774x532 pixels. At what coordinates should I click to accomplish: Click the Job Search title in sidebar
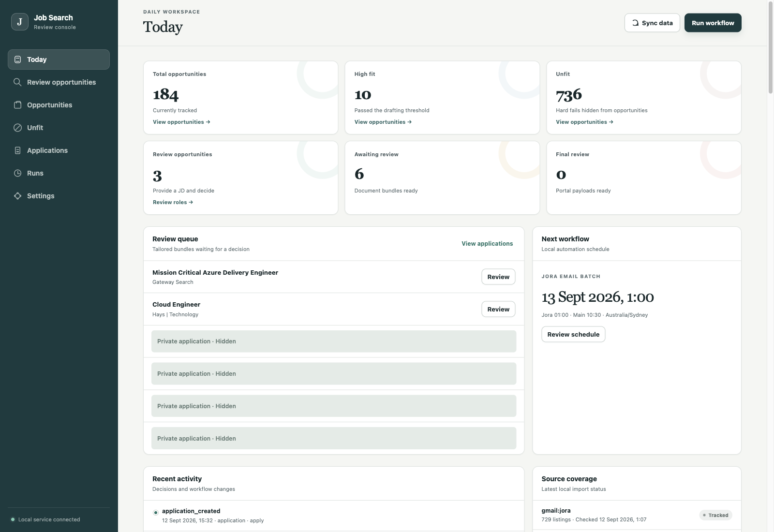(x=53, y=18)
